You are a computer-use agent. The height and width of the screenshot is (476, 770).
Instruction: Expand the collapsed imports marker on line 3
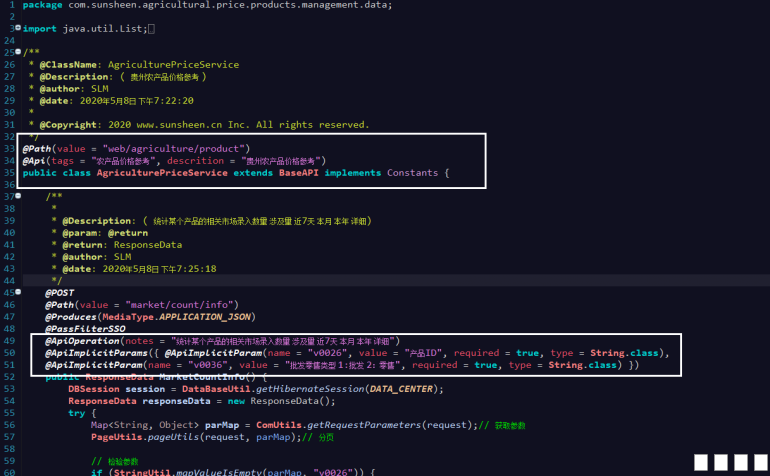pos(18,29)
